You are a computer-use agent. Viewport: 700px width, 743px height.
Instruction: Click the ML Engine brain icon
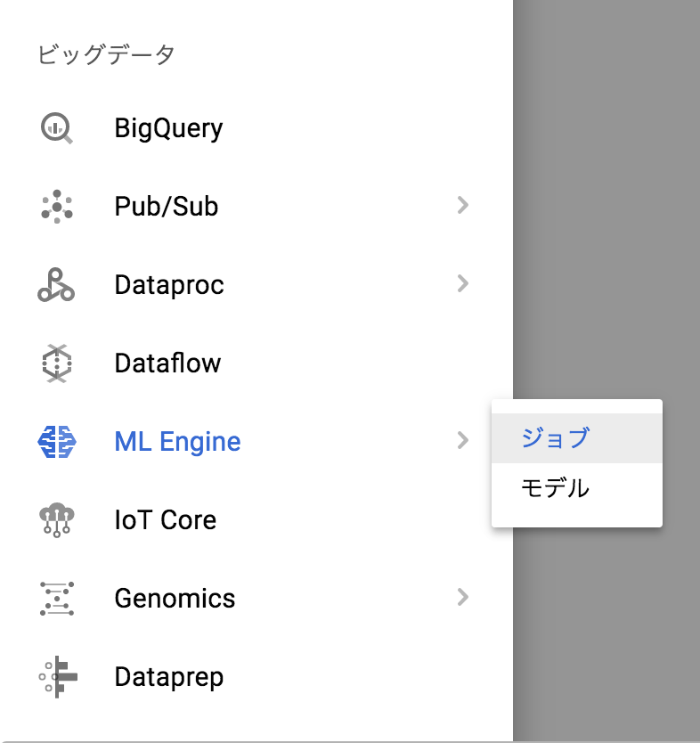click(x=57, y=442)
